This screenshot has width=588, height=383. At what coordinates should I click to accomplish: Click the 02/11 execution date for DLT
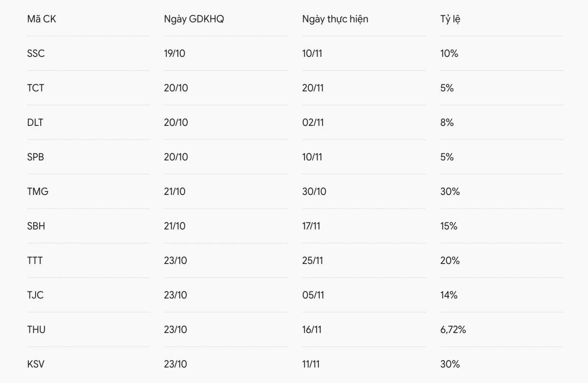[313, 122]
